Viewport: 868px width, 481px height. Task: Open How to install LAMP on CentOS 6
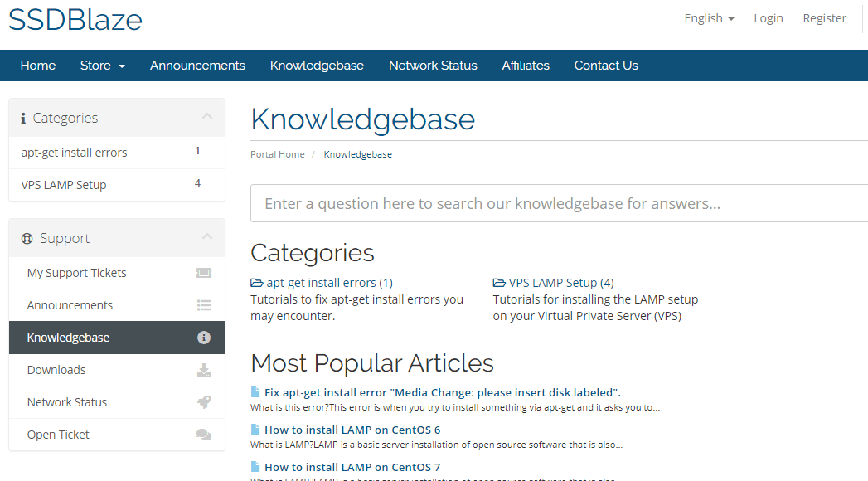pos(352,430)
